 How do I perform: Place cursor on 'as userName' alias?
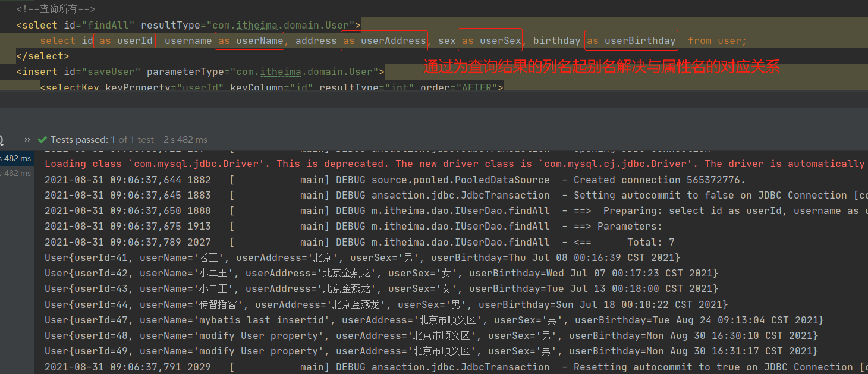tap(250, 40)
